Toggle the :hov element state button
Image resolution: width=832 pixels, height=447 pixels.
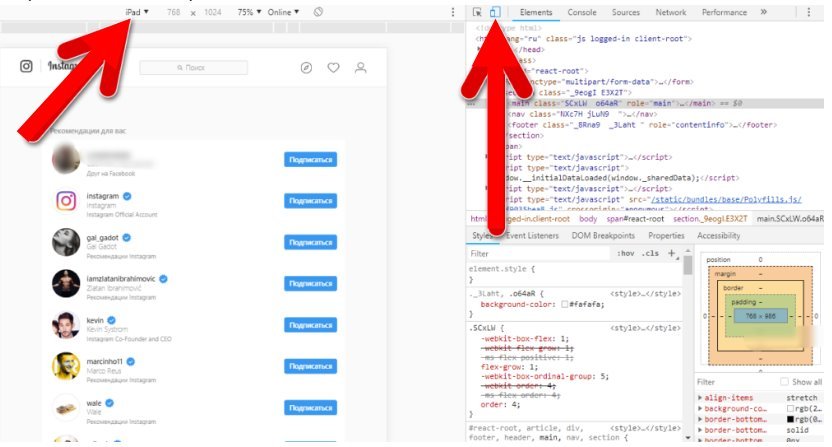click(626, 253)
